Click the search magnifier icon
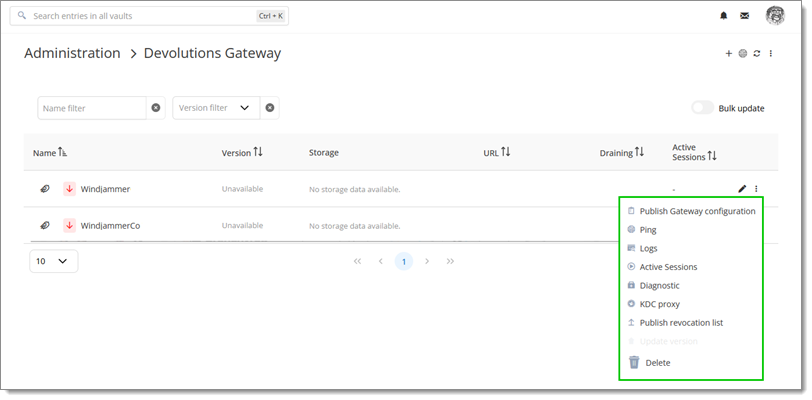 [22, 16]
